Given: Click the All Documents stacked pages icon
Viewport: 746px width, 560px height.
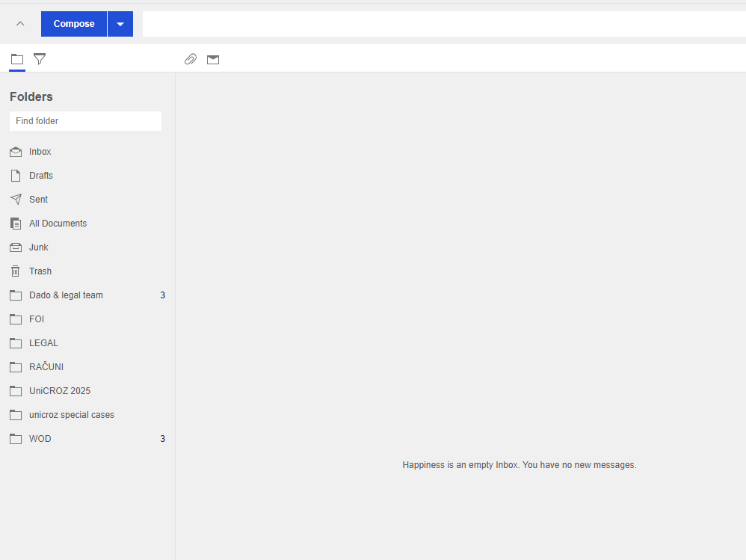Looking at the screenshot, I should [x=16, y=224].
